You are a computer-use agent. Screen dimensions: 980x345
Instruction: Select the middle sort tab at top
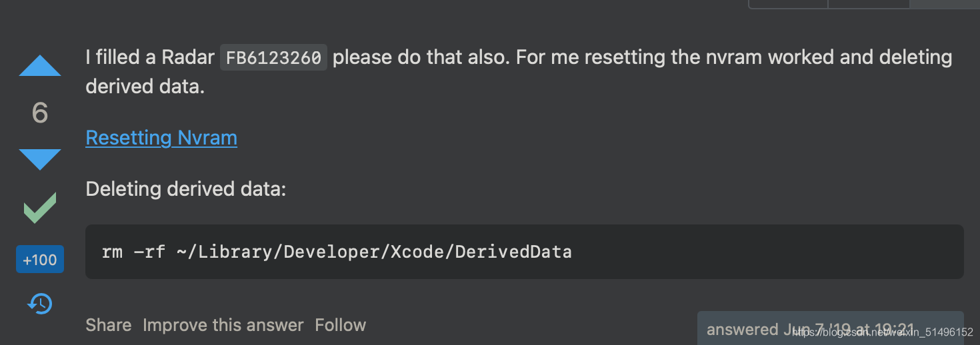pyautogui.click(x=869, y=3)
